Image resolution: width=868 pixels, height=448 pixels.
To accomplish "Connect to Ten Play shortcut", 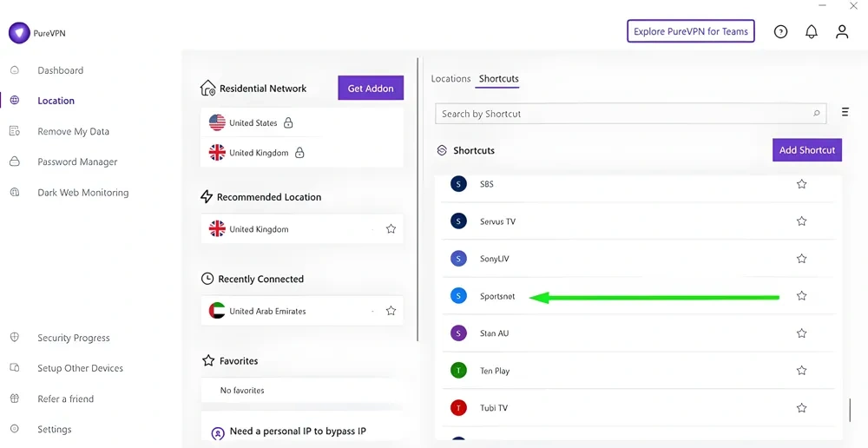I will coord(638,371).
